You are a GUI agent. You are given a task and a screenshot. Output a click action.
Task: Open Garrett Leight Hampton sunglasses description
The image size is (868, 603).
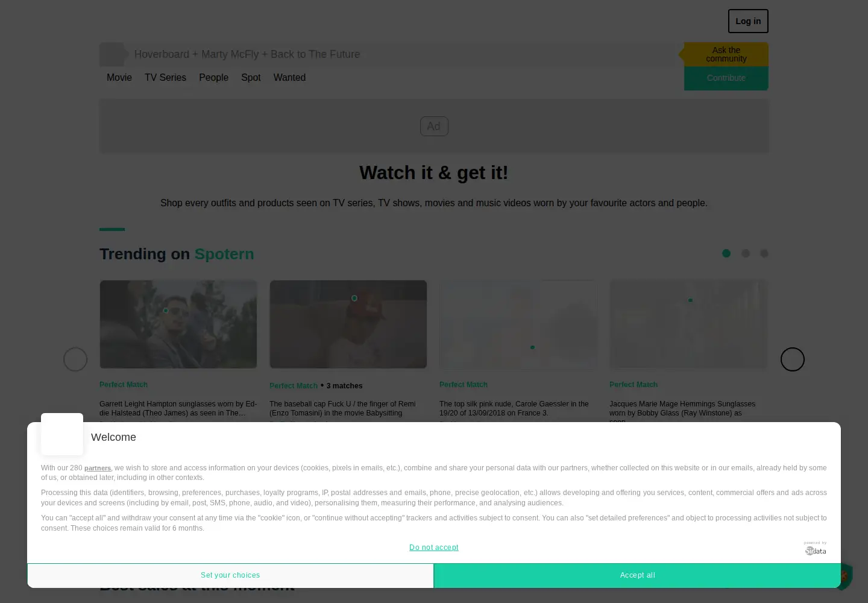(x=178, y=408)
